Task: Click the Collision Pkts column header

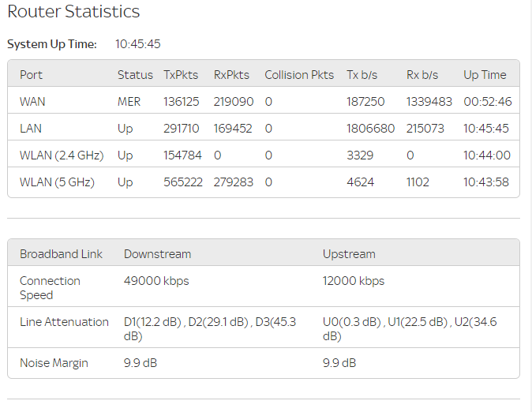Action: coord(299,75)
